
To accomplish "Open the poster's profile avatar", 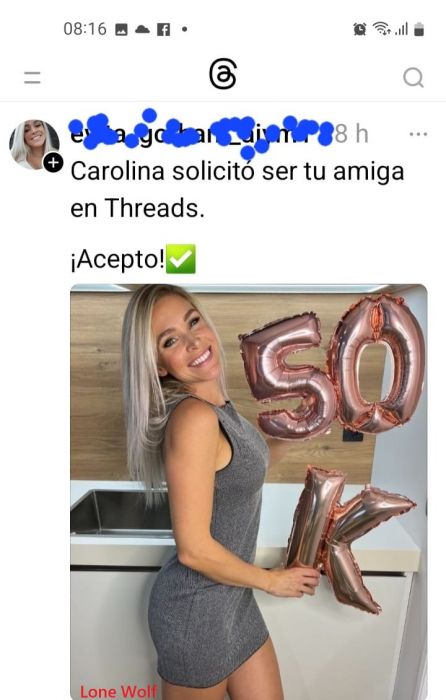I will 34,144.
